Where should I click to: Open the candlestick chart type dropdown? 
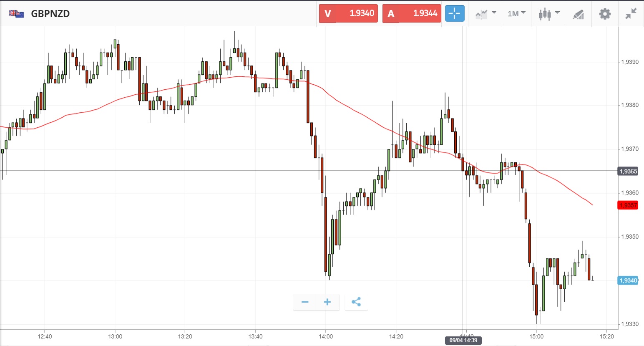(x=548, y=14)
